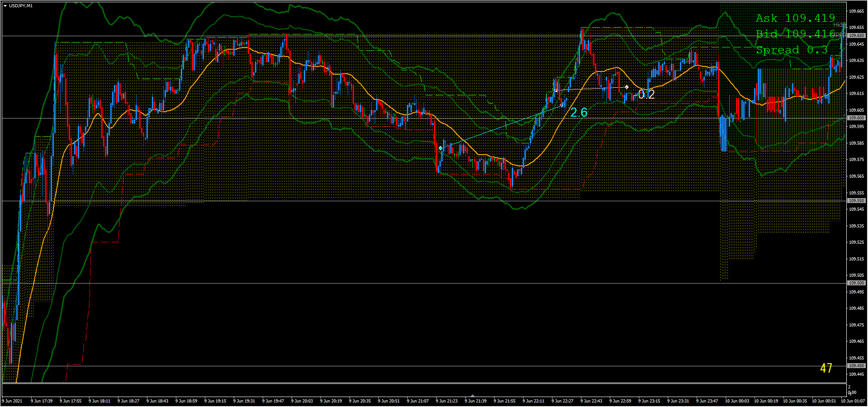Open the chart menu triangle beside USDJPY,M1
Screen dimensions: 868x407
click(5, 6)
